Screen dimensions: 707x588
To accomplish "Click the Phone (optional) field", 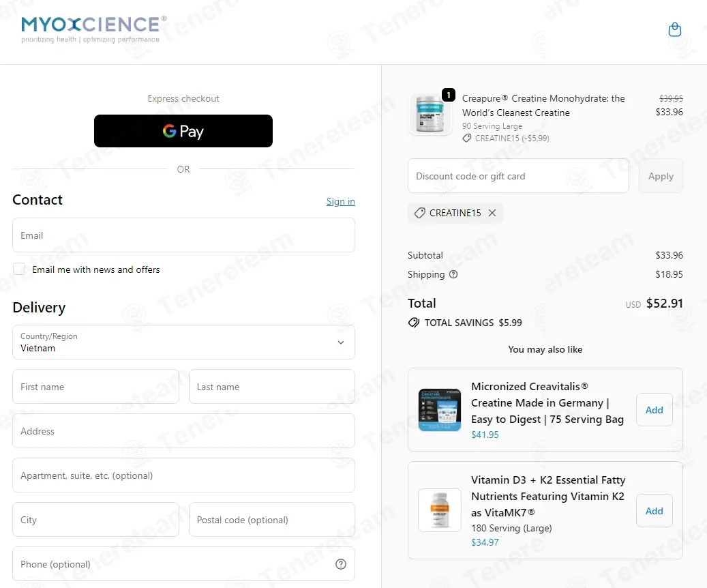I will coord(183,563).
